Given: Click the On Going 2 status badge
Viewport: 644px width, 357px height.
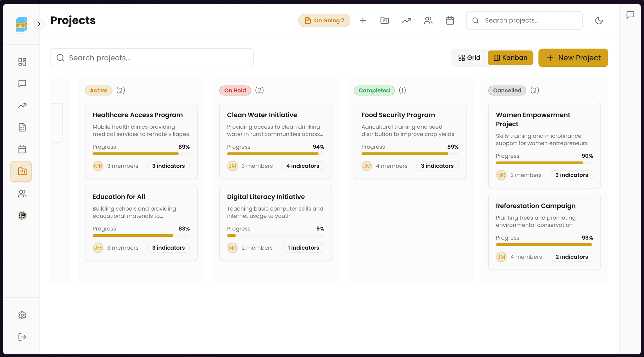Looking at the screenshot, I should tap(324, 20).
